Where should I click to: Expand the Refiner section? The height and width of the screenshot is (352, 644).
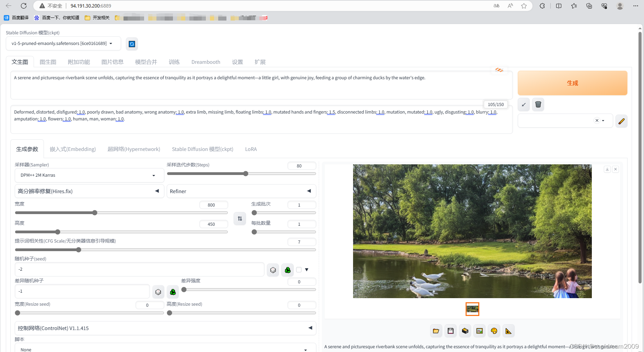pos(241,191)
